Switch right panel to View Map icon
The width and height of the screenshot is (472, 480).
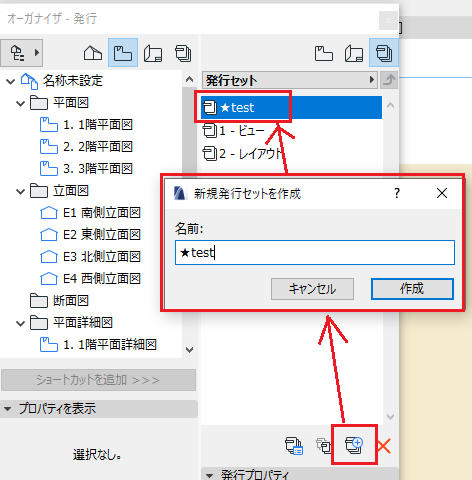point(323,53)
